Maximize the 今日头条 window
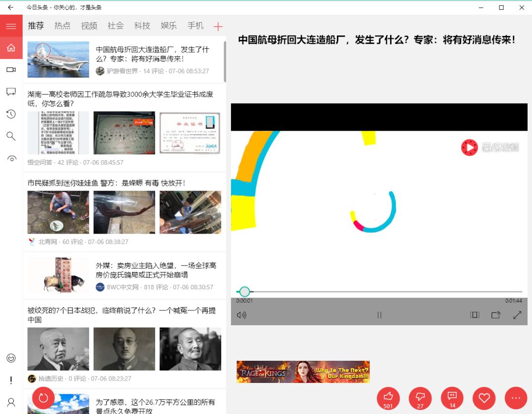Viewport: 532px width, 414px height. click(x=501, y=7)
